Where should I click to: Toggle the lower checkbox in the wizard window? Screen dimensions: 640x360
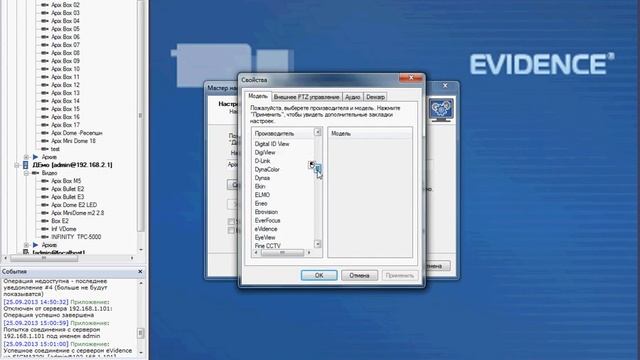(231, 231)
